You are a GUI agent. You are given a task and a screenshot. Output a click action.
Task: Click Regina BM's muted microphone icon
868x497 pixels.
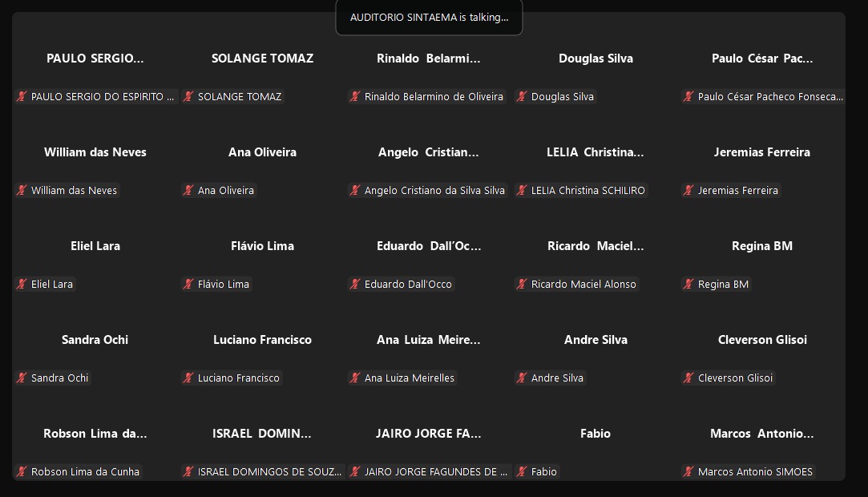[688, 284]
